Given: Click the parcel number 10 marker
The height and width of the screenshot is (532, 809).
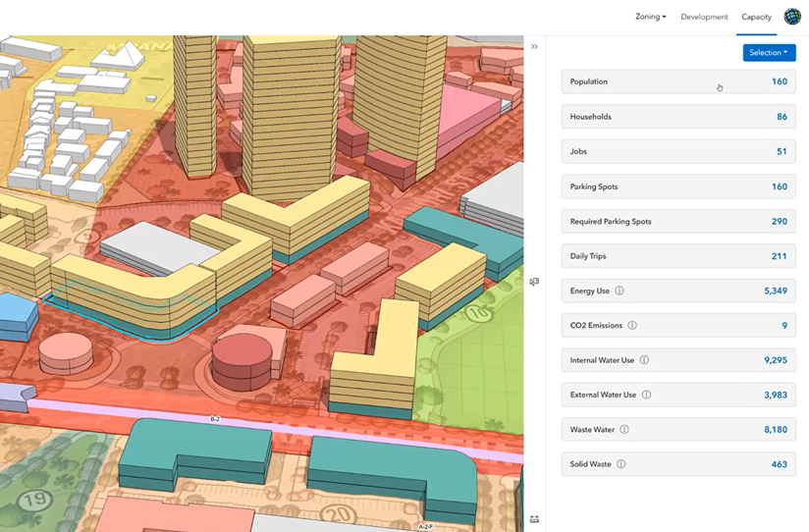Looking at the screenshot, I should pos(479,313).
